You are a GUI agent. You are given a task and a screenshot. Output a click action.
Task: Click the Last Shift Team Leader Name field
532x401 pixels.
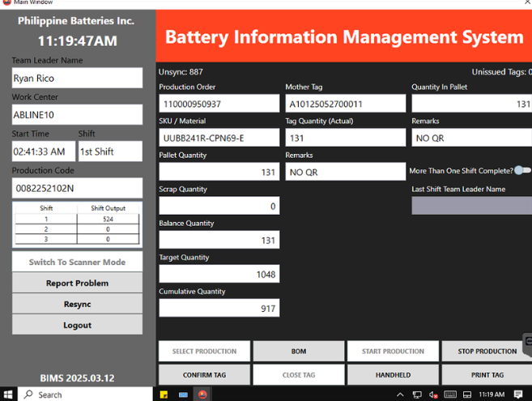coord(472,206)
